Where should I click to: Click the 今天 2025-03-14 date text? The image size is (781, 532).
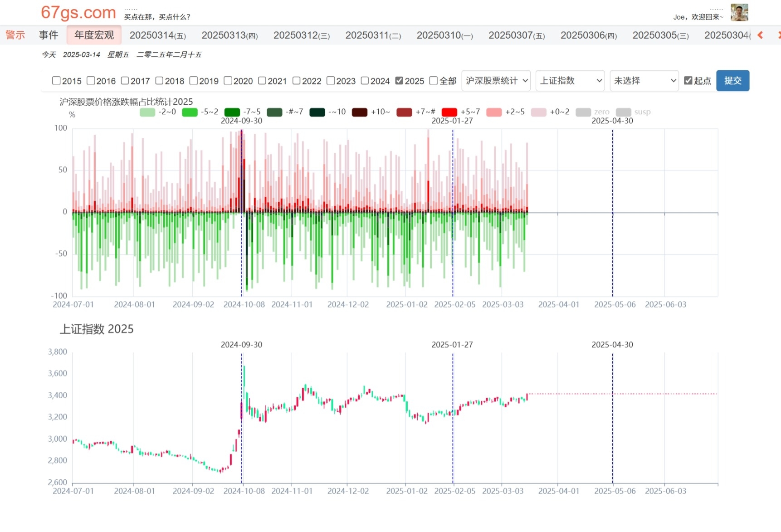pyautogui.click(x=71, y=54)
